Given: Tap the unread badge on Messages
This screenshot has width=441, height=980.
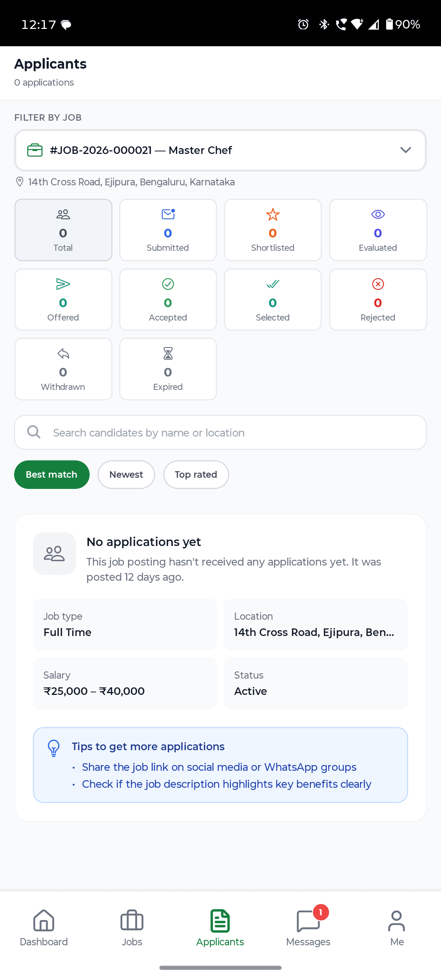Looking at the screenshot, I should point(321,912).
